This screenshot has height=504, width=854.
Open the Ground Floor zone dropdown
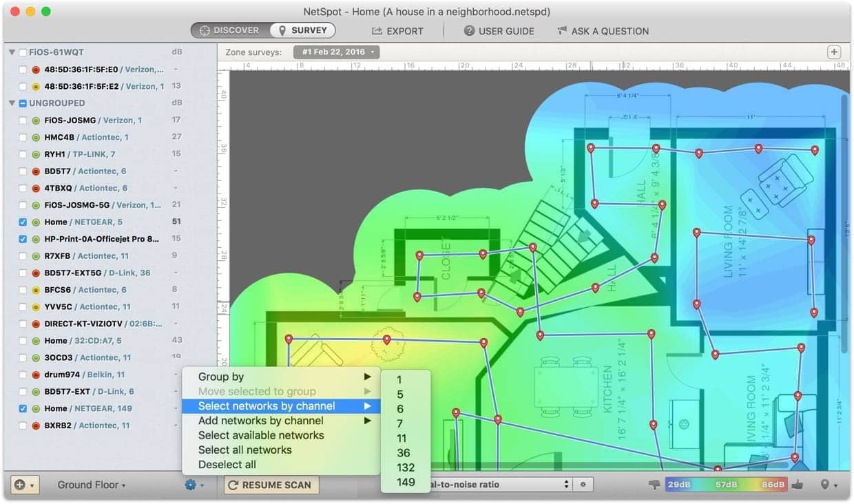pos(91,485)
